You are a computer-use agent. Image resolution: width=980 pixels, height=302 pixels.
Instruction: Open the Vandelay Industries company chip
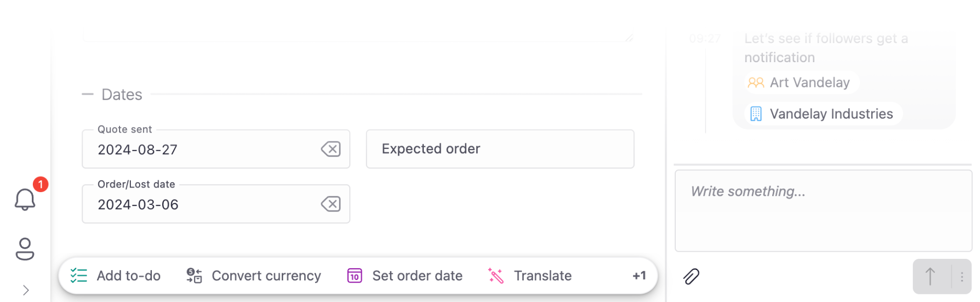coord(822,114)
